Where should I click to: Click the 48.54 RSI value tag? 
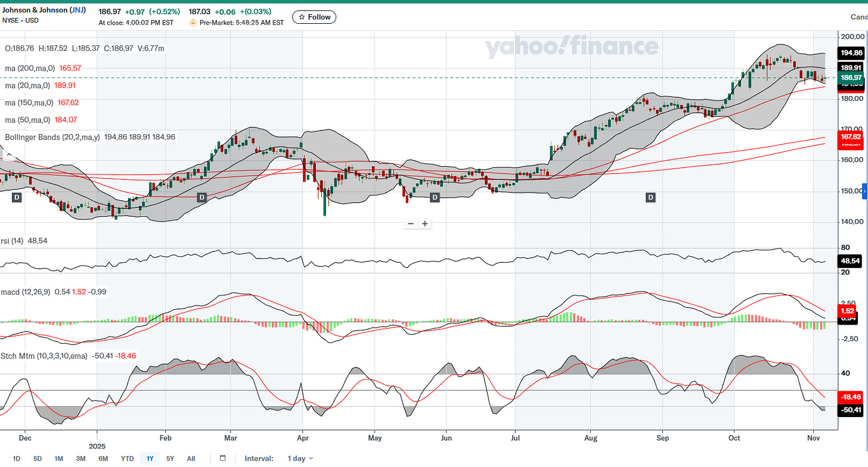click(851, 261)
